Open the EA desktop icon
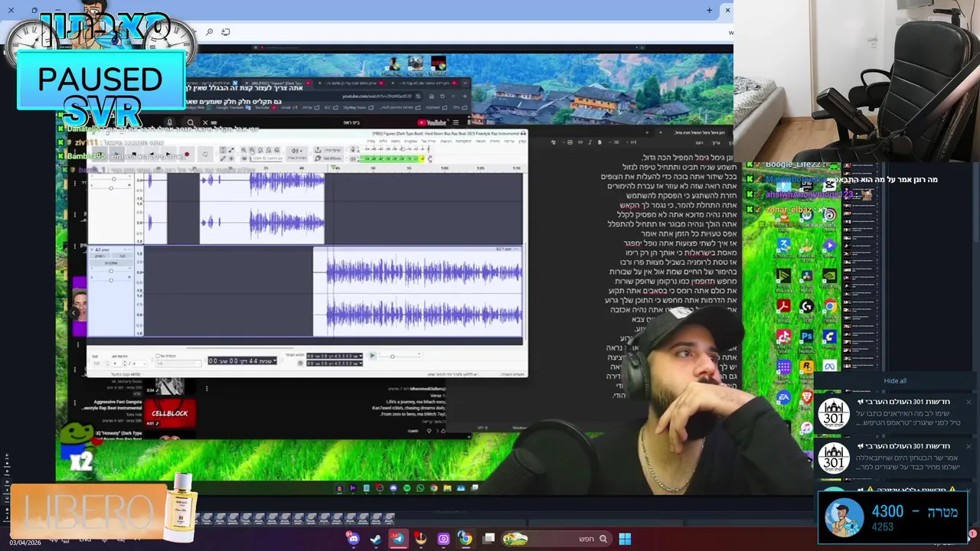This screenshot has height=551, width=980. pyautogui.click(x=783, y=397)
